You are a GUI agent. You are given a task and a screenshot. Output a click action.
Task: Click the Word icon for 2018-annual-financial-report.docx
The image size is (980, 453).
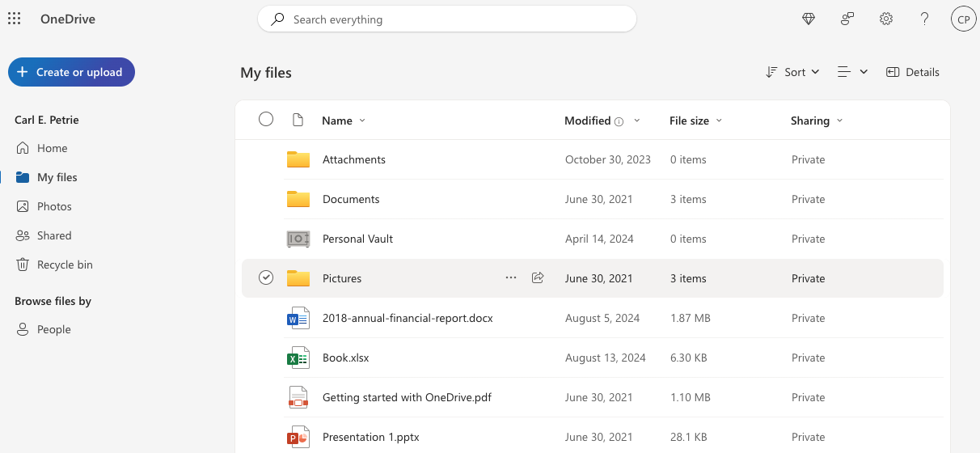[298, 318]
